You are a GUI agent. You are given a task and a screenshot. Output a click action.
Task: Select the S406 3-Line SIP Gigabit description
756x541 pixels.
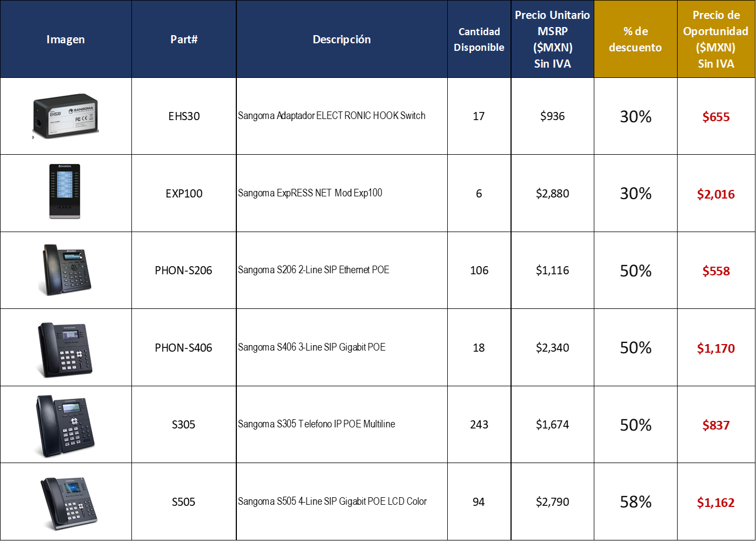click(312, 347)
